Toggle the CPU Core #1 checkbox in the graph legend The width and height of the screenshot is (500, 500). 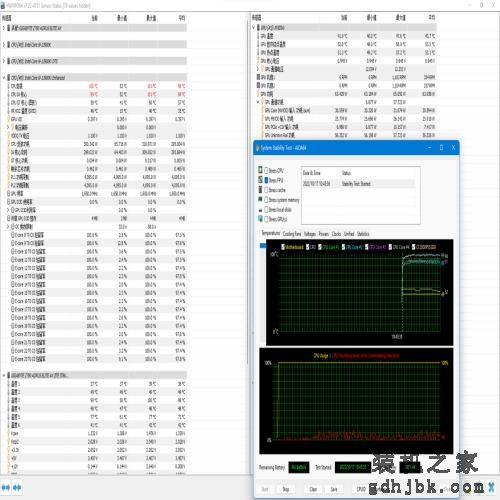tap(320, 247)
